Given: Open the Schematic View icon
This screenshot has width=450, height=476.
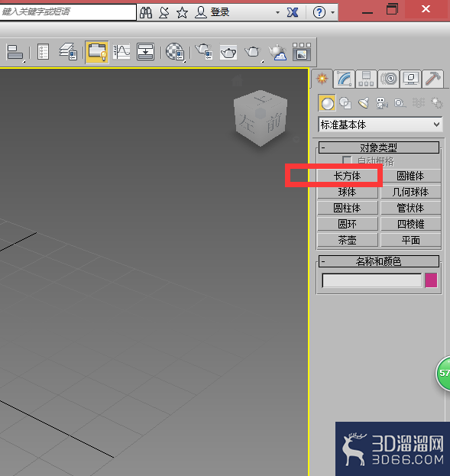Looking at the screenshot, I should (145, 51).
